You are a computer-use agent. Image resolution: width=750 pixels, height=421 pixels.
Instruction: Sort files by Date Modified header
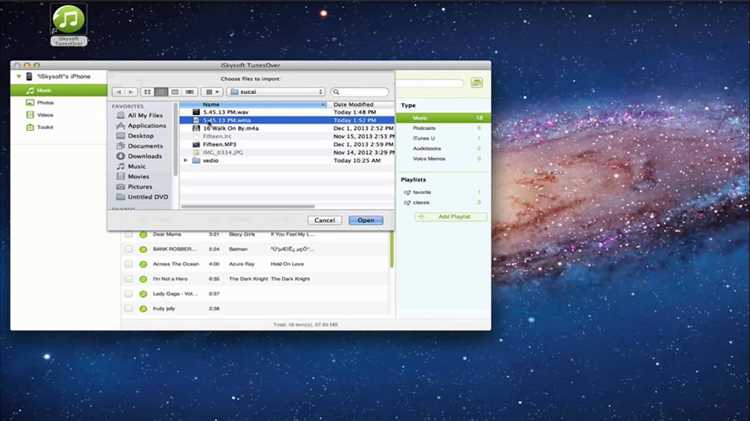[362, 104]
